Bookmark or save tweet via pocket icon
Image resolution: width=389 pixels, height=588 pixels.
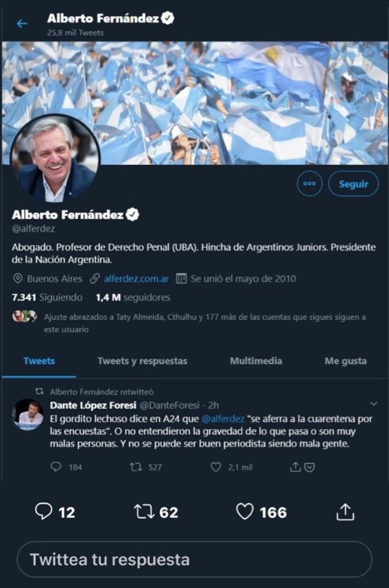pyautogui.click(x=309, y=467)
